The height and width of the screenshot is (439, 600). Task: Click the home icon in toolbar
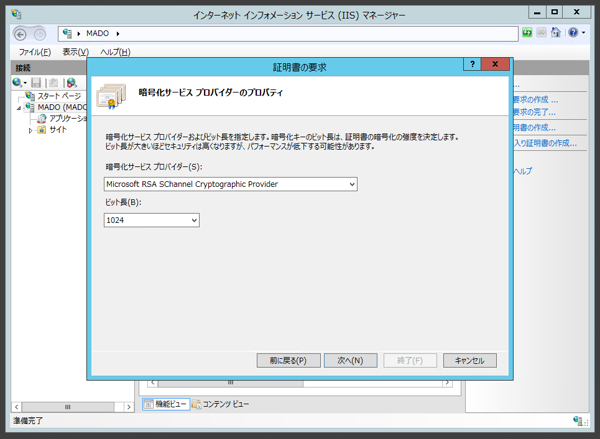(x=556, y=33)
